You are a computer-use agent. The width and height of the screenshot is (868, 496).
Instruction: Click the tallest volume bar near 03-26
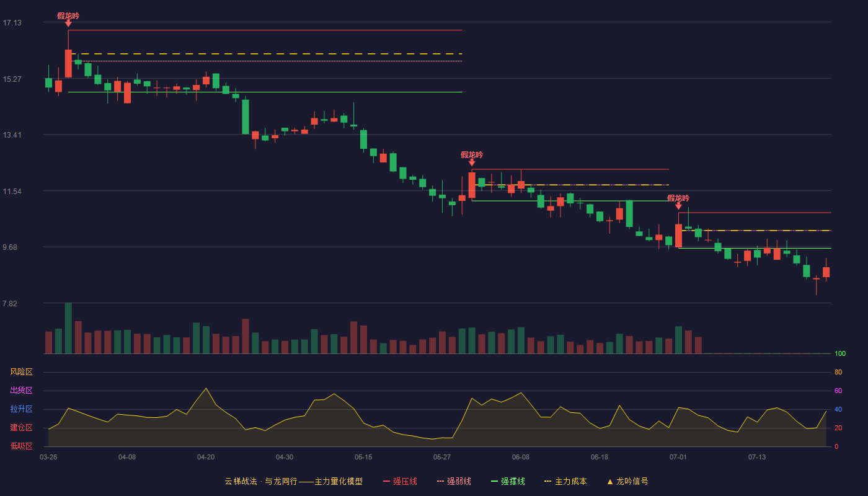coord(68,328)
